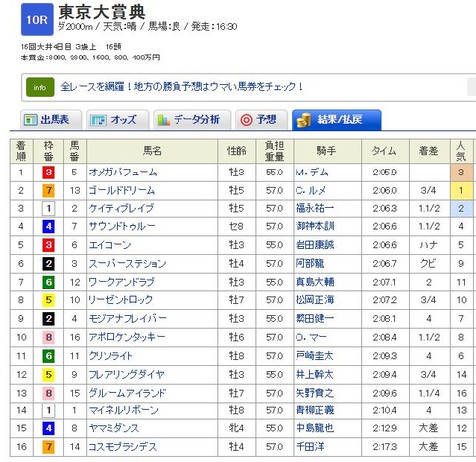This screenshot has height=462, width=476.
Task: Open horse グルームアイランド
Action: coord(127,393)
